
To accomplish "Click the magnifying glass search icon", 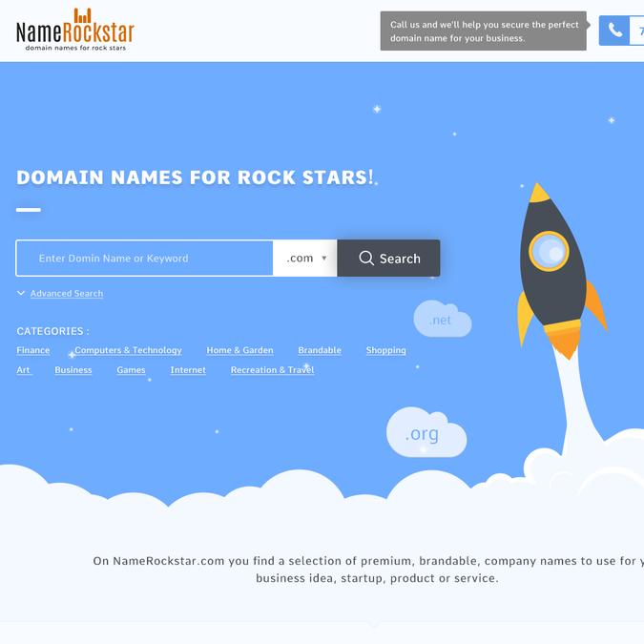I will (x=366, y=259).
